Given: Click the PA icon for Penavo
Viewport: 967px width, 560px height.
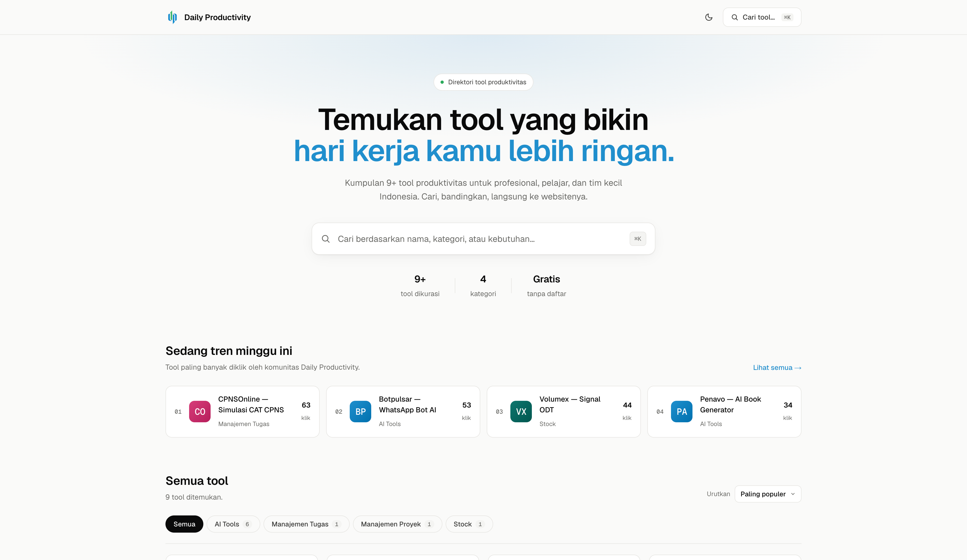Looking at the screenshot, I should [x=681, y=412].
